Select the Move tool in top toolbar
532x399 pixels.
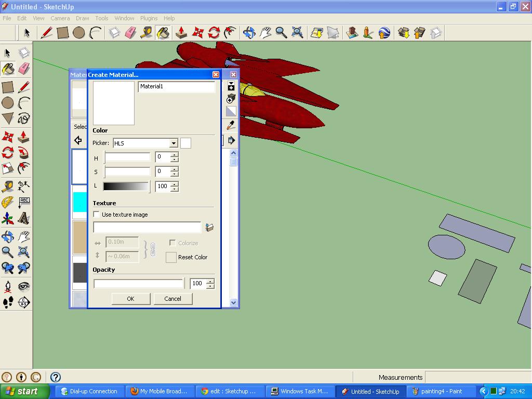[x=197, y=33]
